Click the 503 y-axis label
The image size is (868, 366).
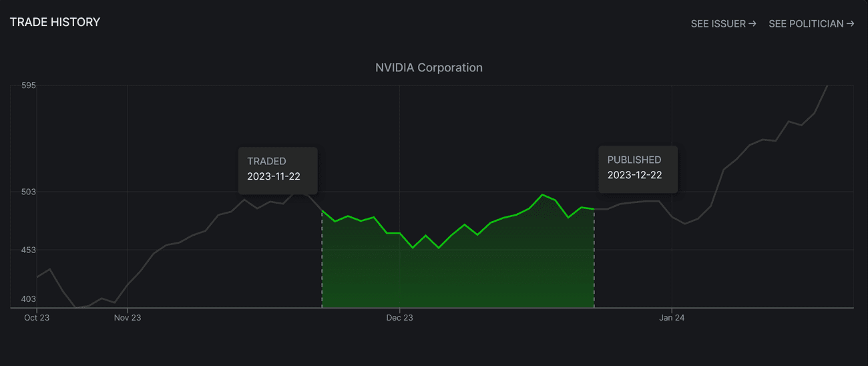tap(28, 192)
